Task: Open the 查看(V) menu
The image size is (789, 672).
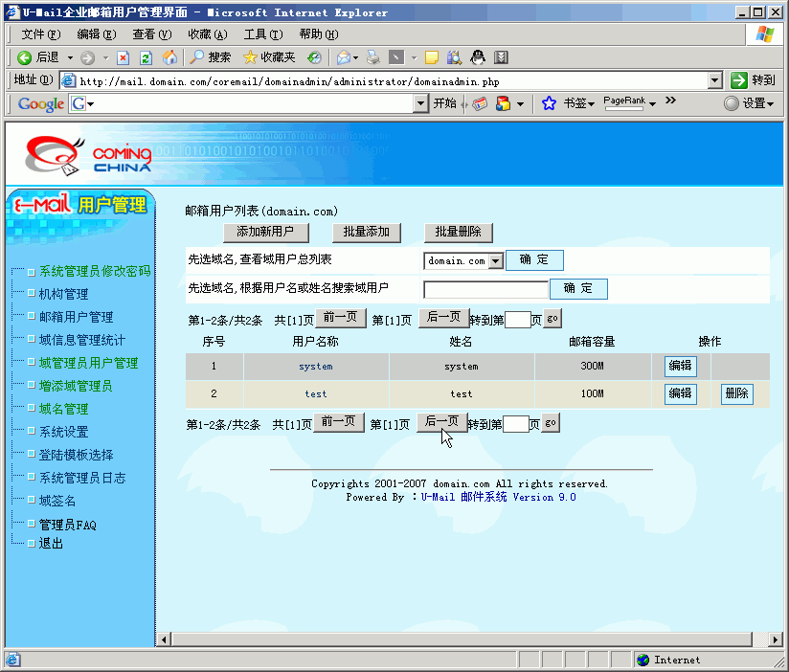Action: click(151, 34)
